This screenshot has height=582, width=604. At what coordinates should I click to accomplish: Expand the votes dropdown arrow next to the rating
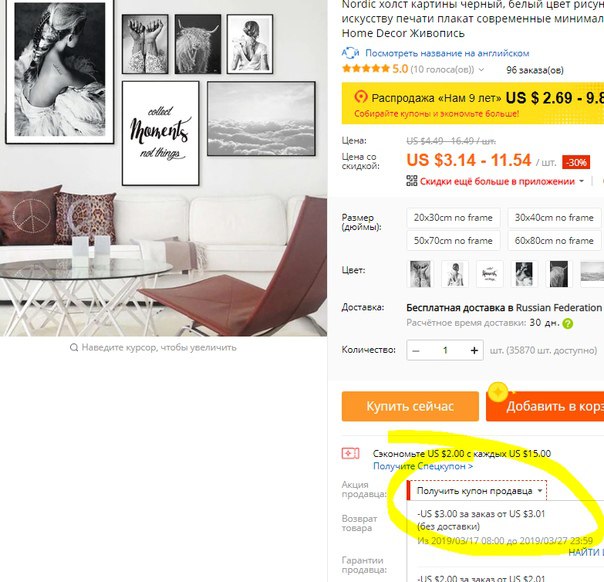pos(482,70)
